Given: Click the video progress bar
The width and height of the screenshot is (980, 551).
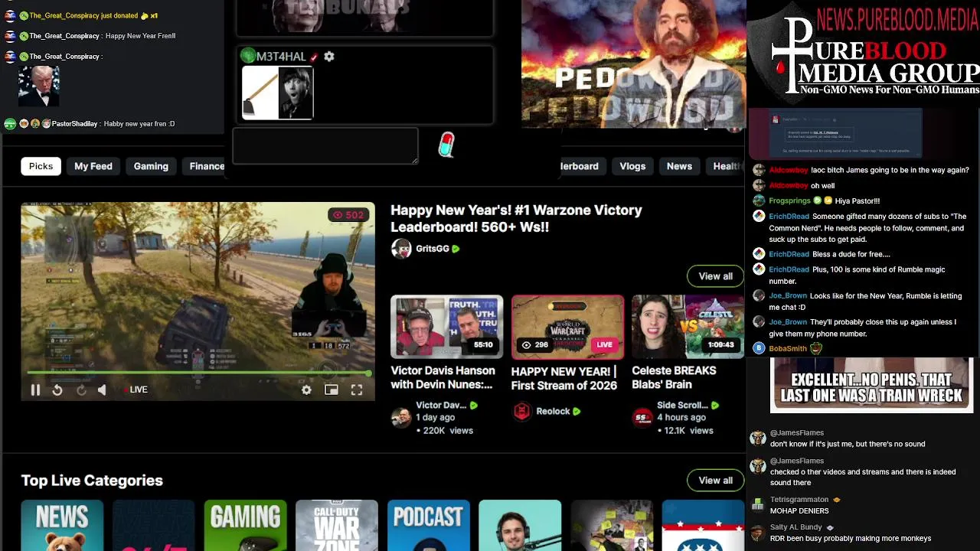Looking at the screenshot, I should tap(199, 373).
